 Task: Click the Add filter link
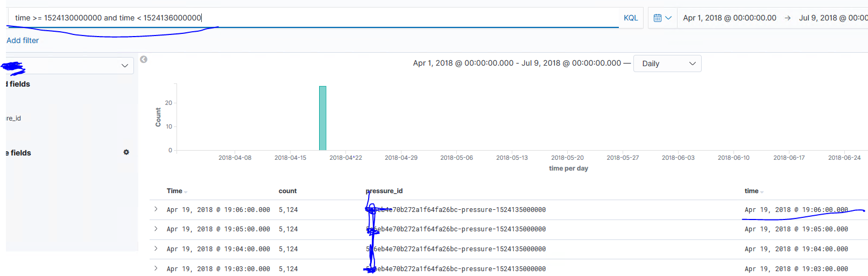[x=23, y=40]
